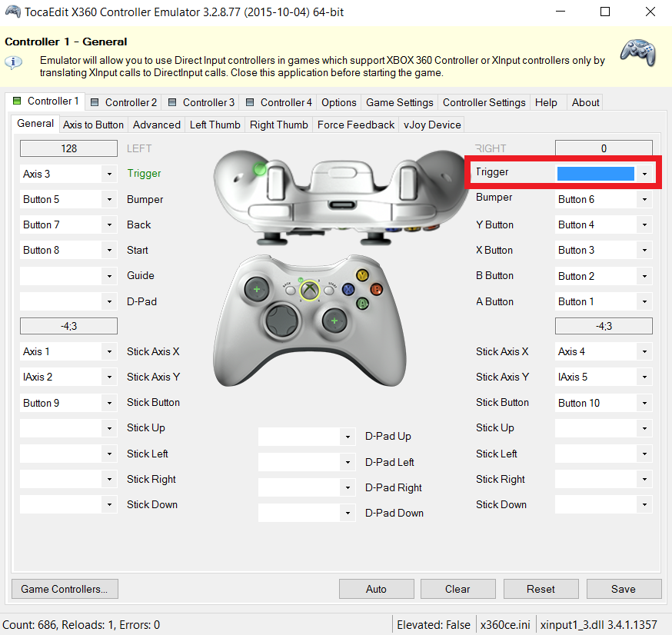The width and height of the screenshot is (672, 635).
Task: Select the Left Thumb sub-tab
Action: (215, 125)
